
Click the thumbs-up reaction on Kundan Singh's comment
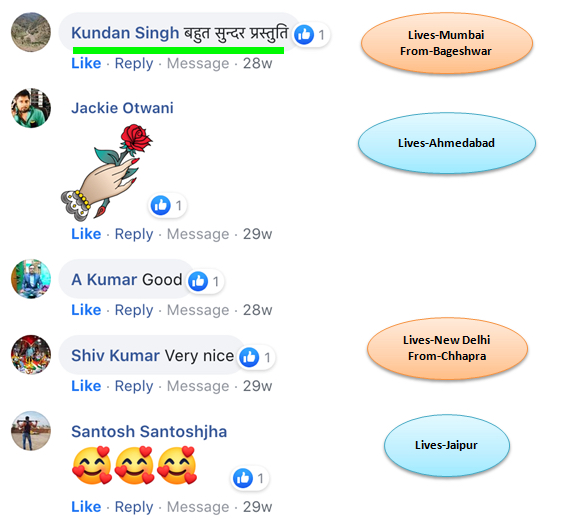point(311,35)
